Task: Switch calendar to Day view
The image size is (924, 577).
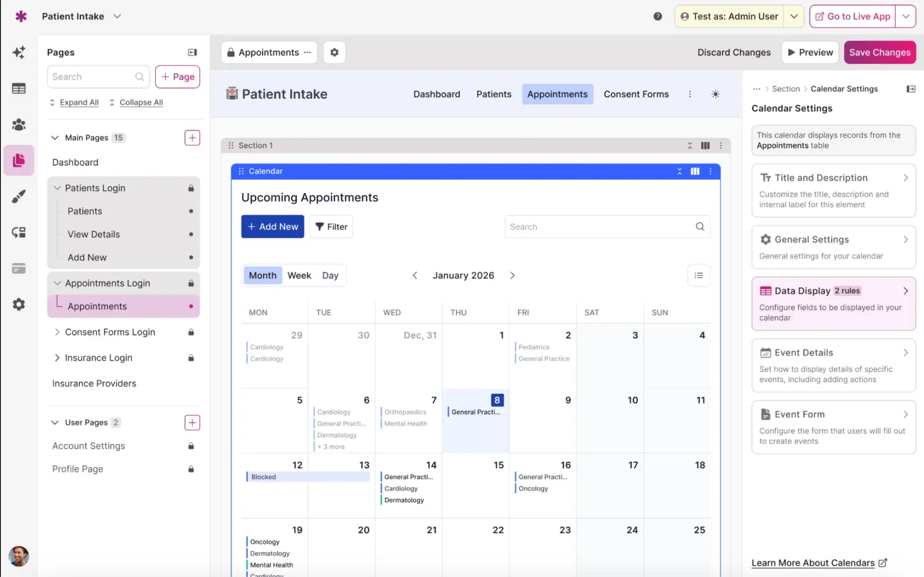Action: (x=330, y=275)
